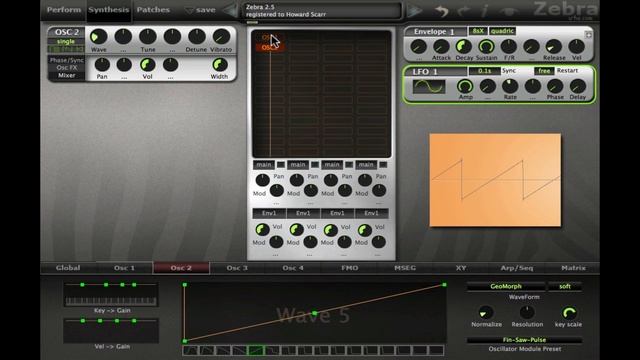Select the third wave slot thumbnail
This screenshot has height=360, width=640.
point(223,350)
